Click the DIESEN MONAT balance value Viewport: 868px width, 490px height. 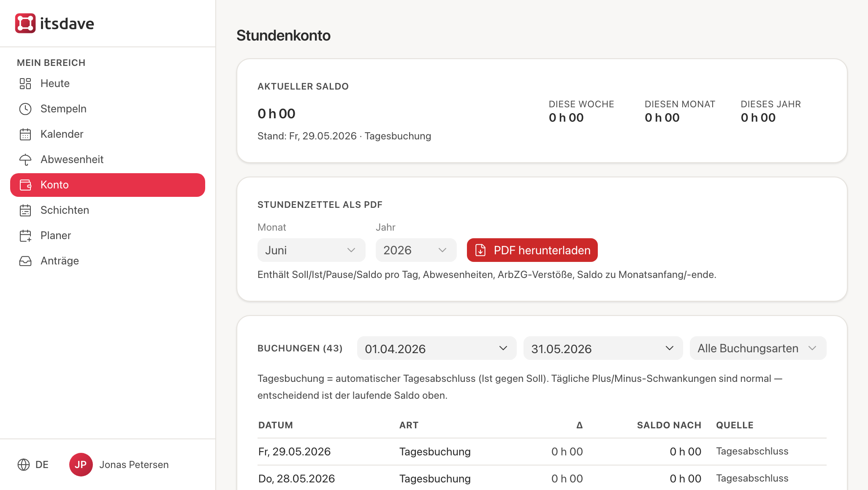point(662,118)
